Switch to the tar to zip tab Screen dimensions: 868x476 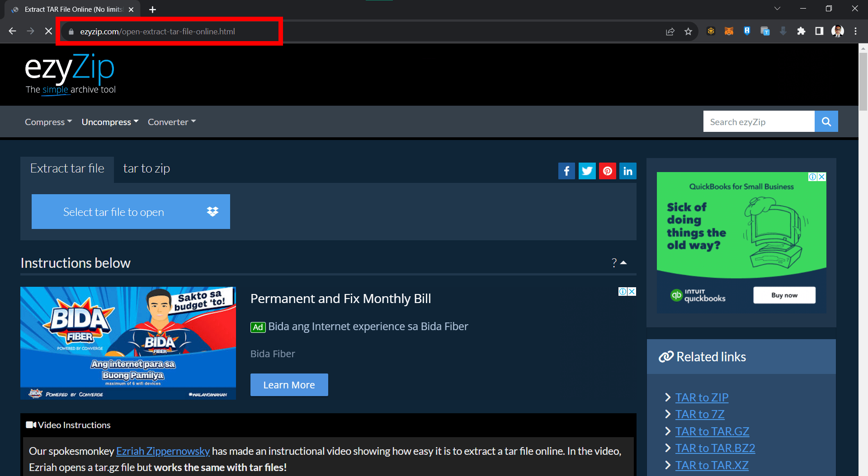coord(146,168)
